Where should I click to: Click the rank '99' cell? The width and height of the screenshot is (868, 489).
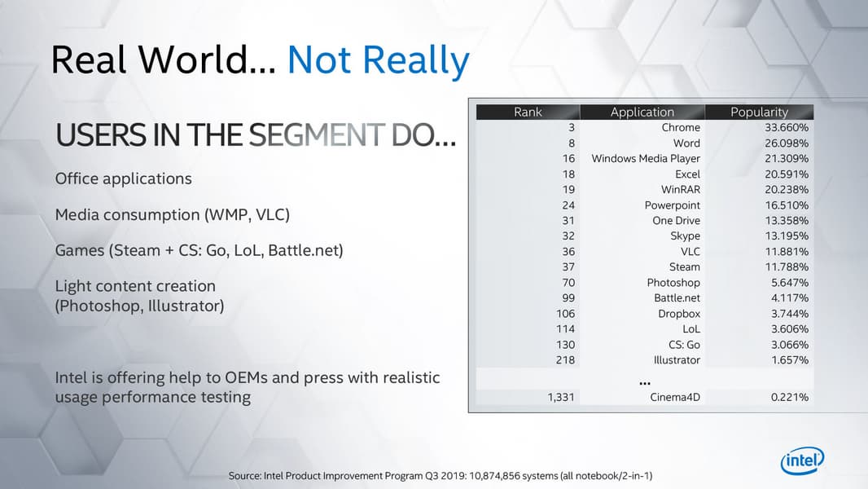coord(568,298)
